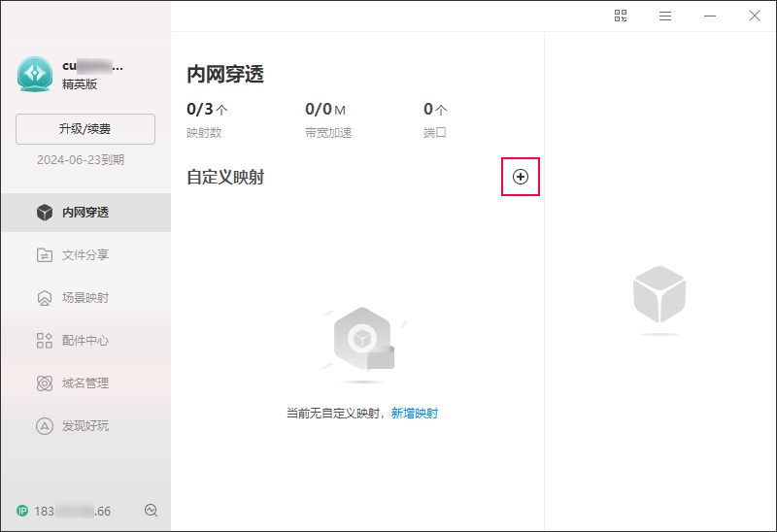Click the 配件中心 grid icon
The width and height of the screenshot is (777, 532).
[x=45, y=341]
